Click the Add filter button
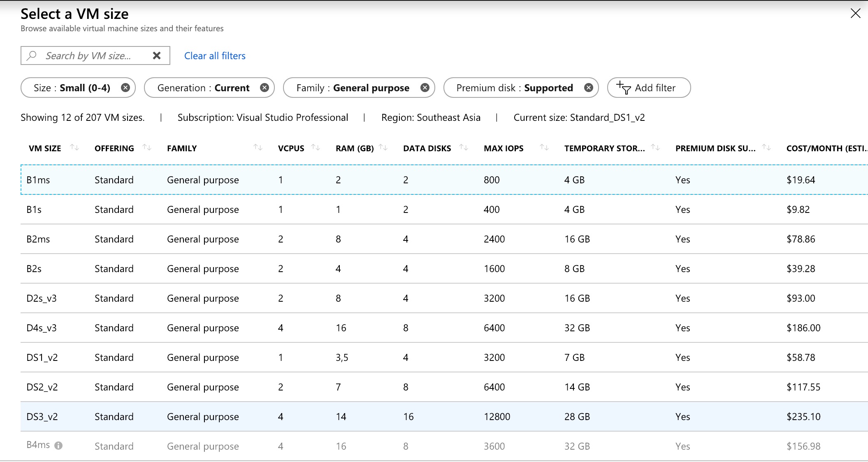Image resolution: width=868 pixels, height=462 pixels. click(648, 88)
